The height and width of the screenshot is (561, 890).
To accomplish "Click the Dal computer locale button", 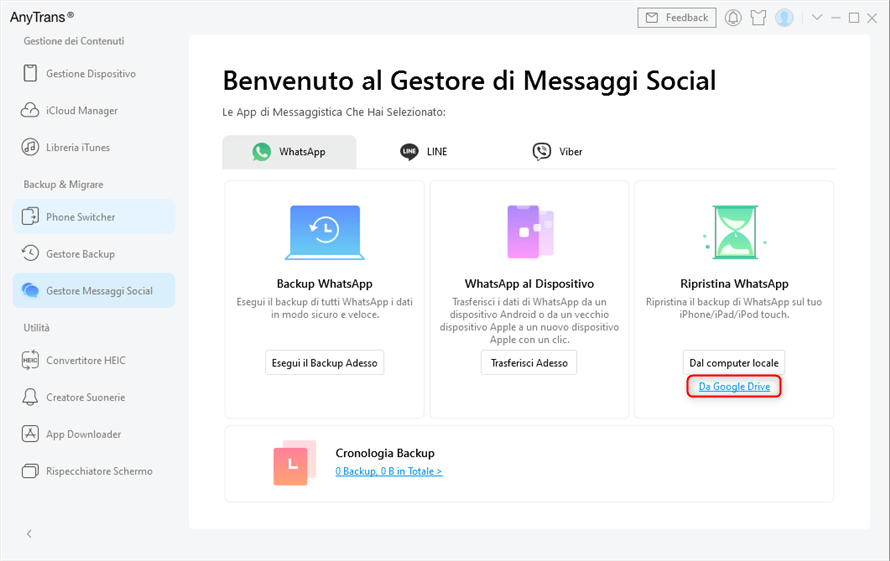I will click(x=734, y=363).
